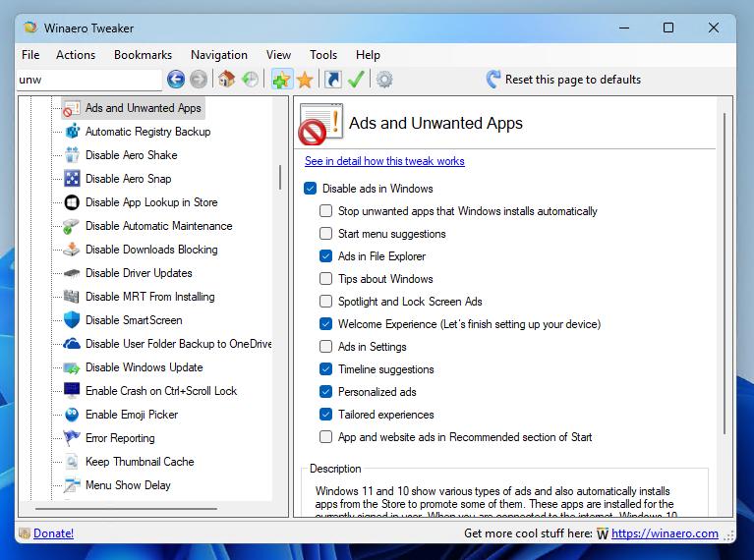
Task: Open the View menu
Action: click(x=278, y=55)
